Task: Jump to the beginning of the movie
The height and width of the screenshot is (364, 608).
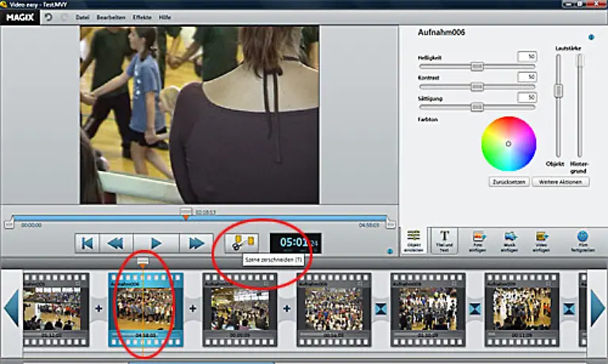Action: point(89,243)
